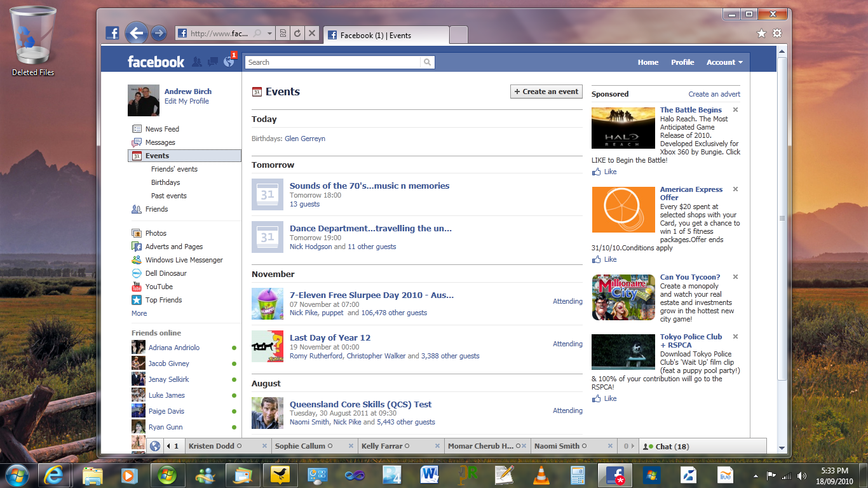Open the 7-Eleven Slurpee event thumbnail
The height and width of the screenshot is (488, 868).
[x=268, y=304]
